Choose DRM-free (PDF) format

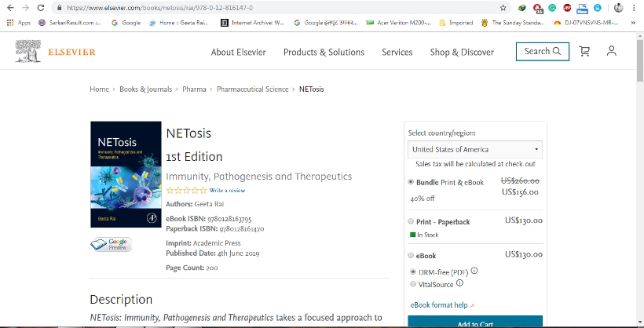(413, 272)
